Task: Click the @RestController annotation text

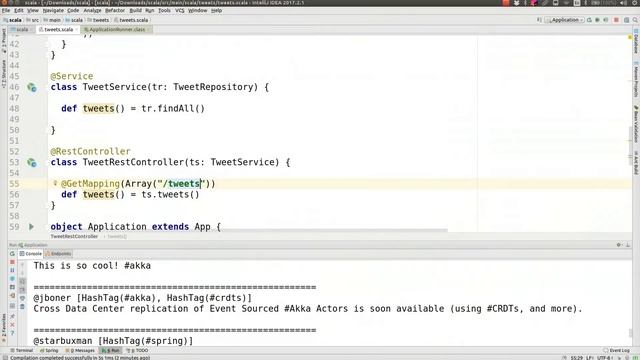Action: click(x=90, y=151)
